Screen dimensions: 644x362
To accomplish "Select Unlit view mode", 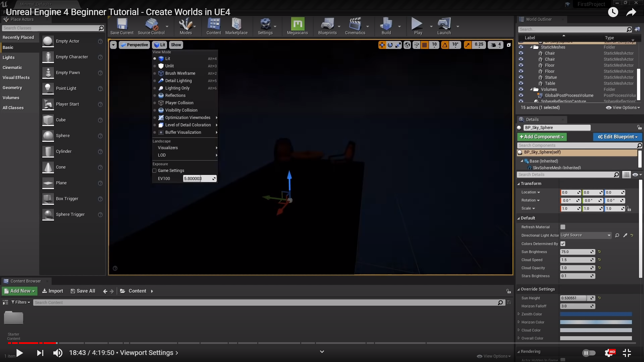I will pyautogui.click(x=169, y=66).
